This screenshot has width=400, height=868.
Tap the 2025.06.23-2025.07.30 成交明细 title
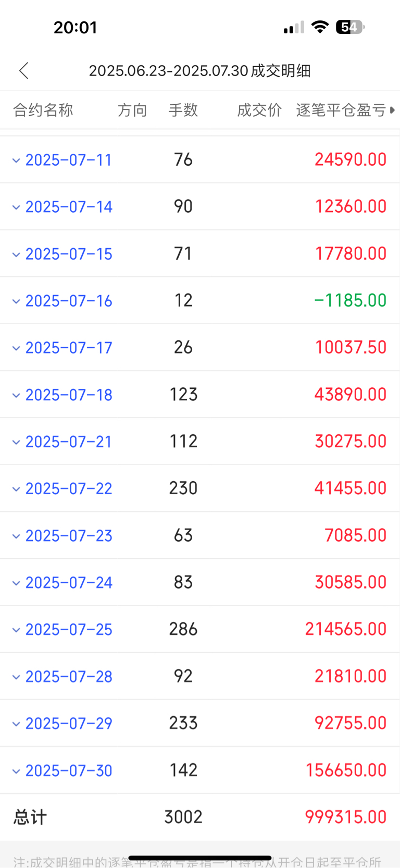[200, 70]
